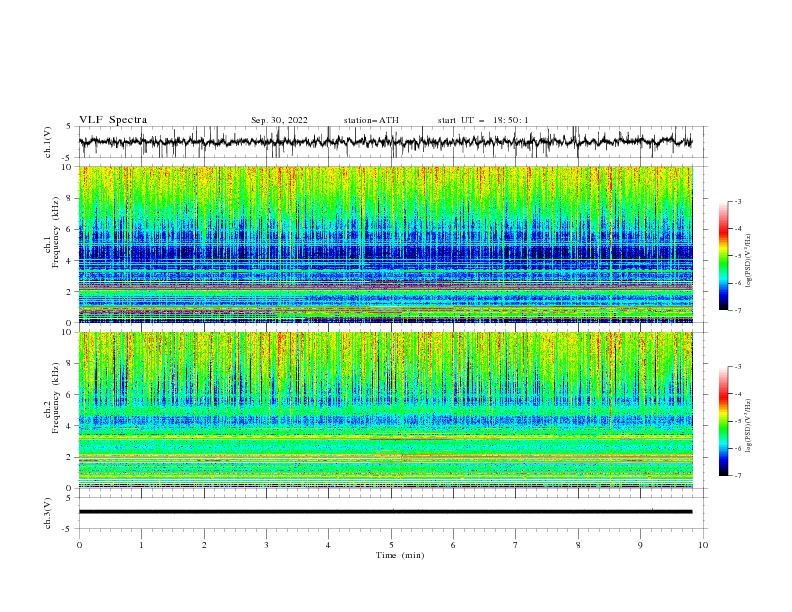Click the "2" kHz tick of ch.1 spectrogram
Screen dimensions: 792x612
(69, 291)
